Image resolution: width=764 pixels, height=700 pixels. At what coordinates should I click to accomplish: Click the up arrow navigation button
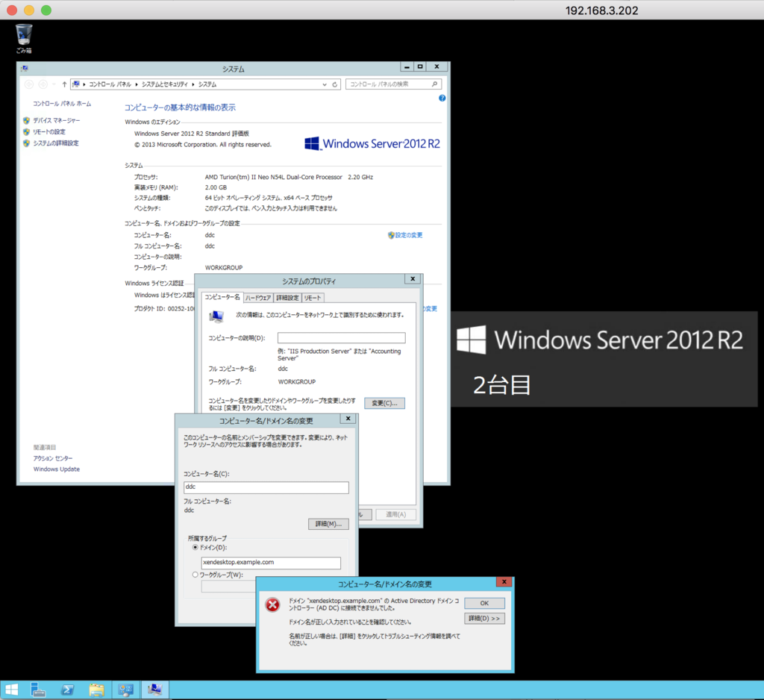tap(64, 84)
